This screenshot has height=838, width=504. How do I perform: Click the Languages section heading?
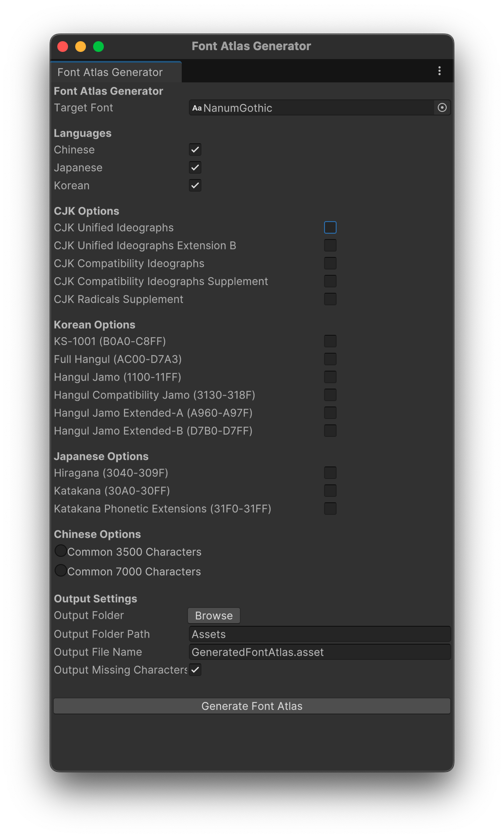tap(83, 133)
